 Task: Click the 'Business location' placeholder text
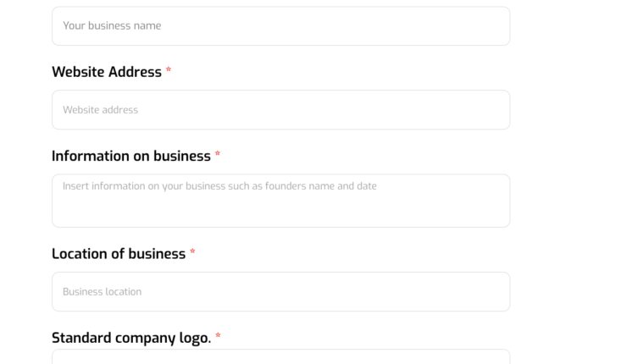102,292
